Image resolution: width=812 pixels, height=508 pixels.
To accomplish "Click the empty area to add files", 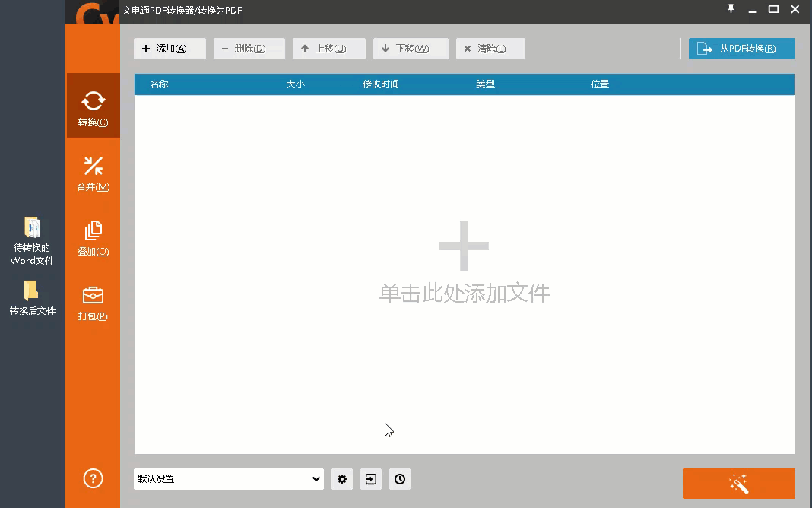I will pos(464,266).
